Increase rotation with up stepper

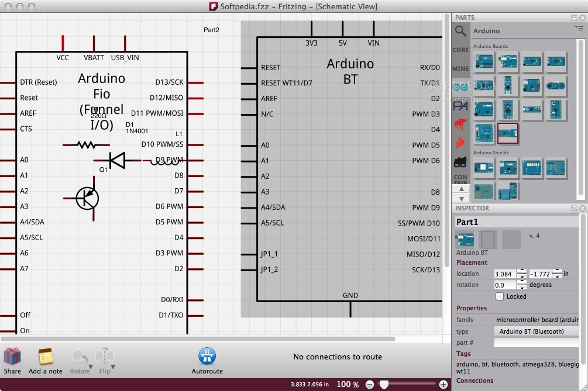521,282
